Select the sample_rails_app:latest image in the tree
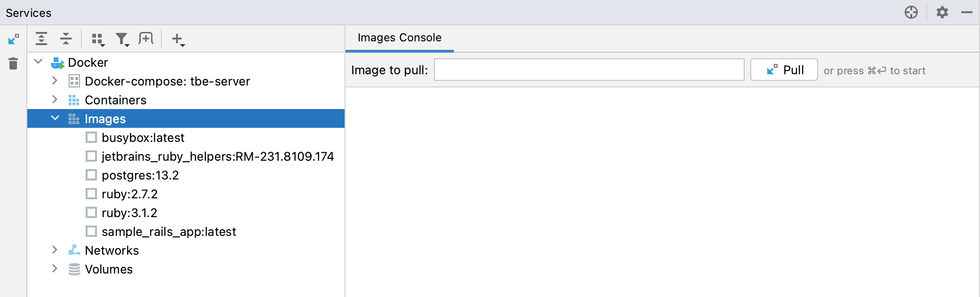This screenshot has width=980, height=297. (169, 231)
